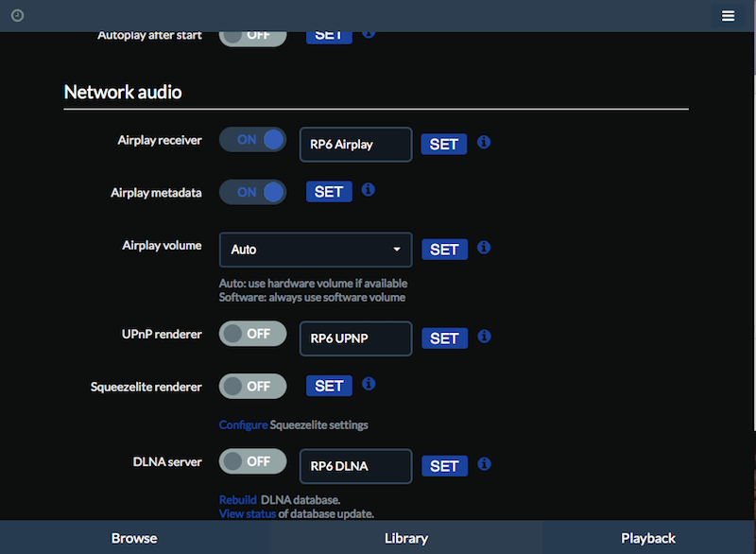
Task: Open Configure Squeezelite settings link
Action: (243, 424)
